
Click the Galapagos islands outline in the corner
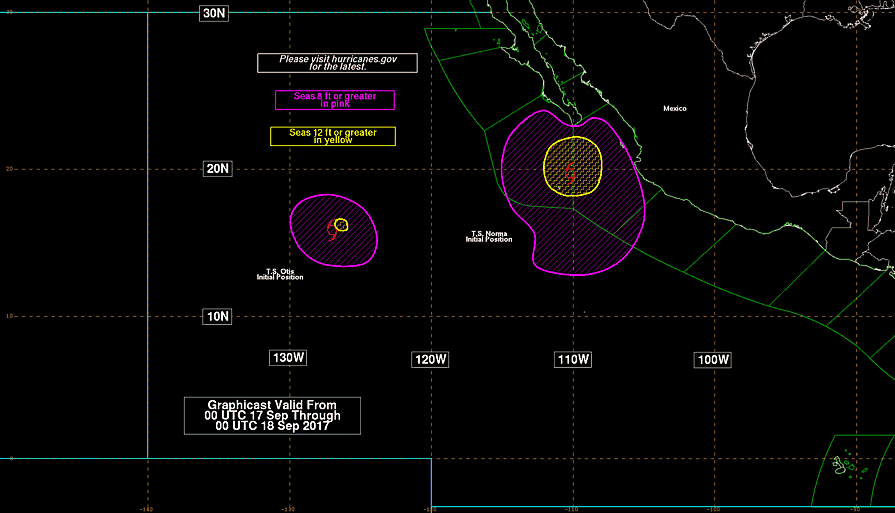849,465
